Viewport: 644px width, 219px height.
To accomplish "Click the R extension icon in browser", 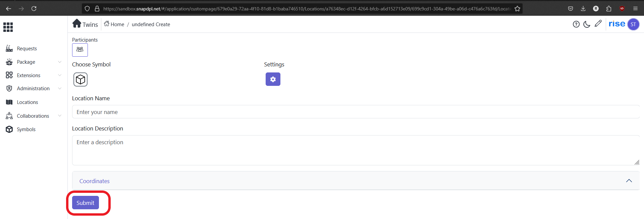I will click(x=596, y=8).
